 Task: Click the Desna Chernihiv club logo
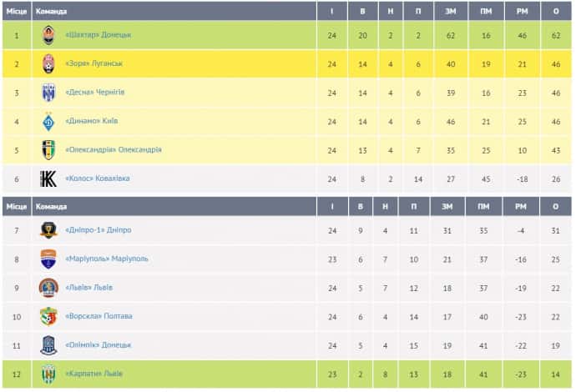[48, 93]
